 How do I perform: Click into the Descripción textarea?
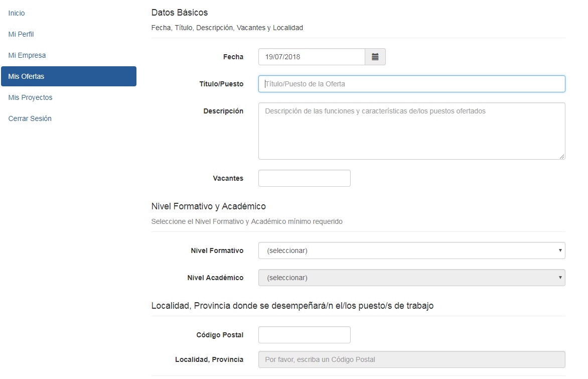pyautogui.click(x=412, y=131)
